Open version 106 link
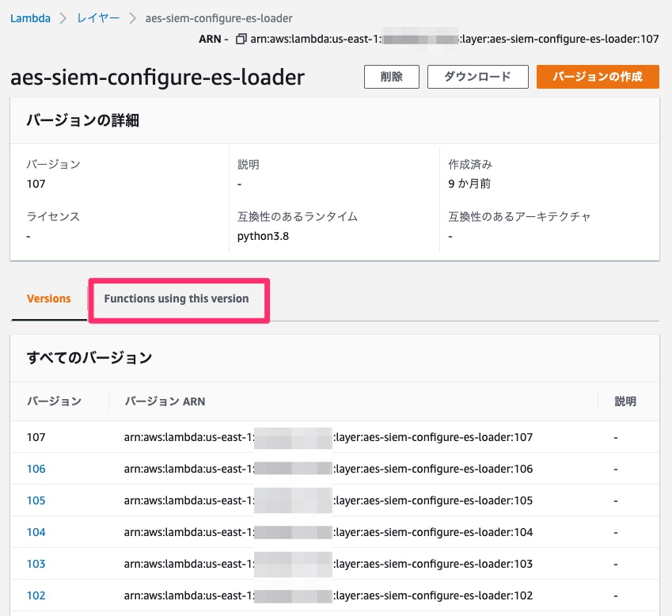Viewport: 672px width, 616px height. click(x=36, y=469)
